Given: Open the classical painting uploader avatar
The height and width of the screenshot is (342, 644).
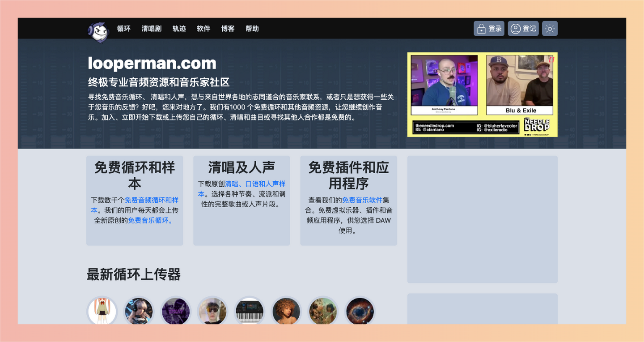Looking at the screenshot, I should [x=323, y=311].
